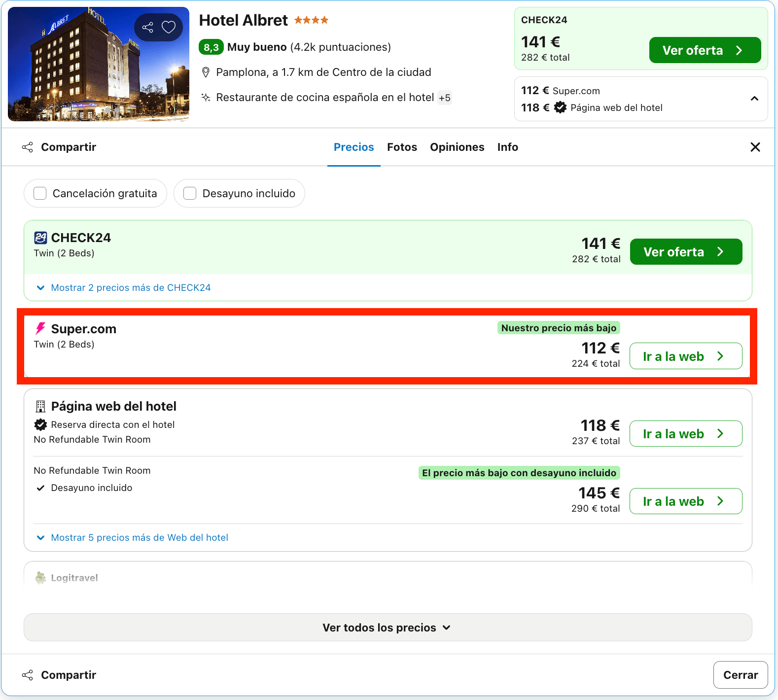Viewport: 778px width, 700px height.
Task: Click Ir a la web for 118 € price
Action: [686, 433]
